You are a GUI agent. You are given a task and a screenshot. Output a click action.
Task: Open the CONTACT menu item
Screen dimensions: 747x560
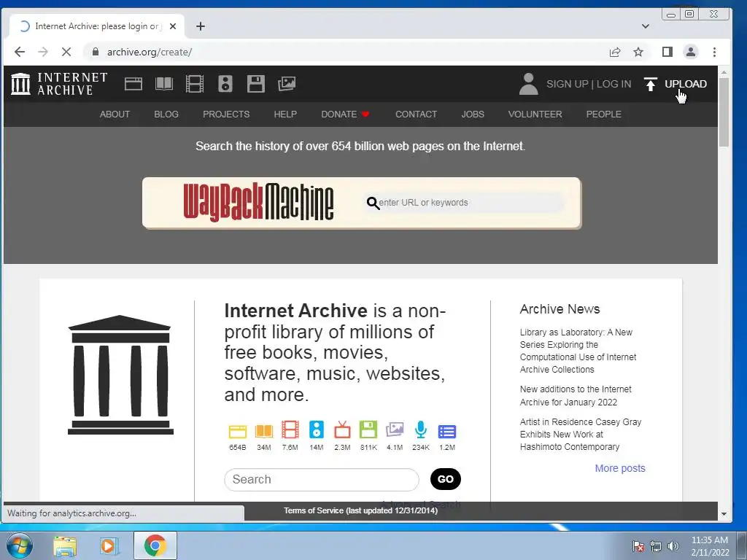tap(416, 114)
